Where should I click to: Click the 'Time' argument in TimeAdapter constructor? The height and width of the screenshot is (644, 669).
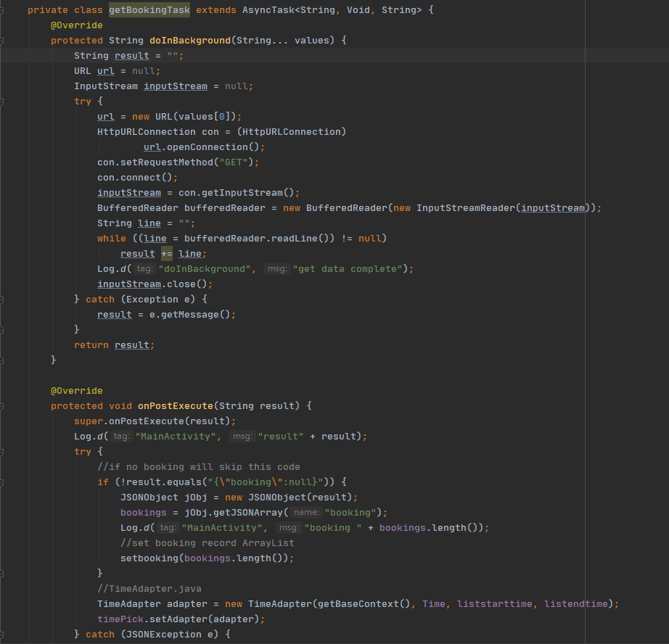(x=433, y=604)
